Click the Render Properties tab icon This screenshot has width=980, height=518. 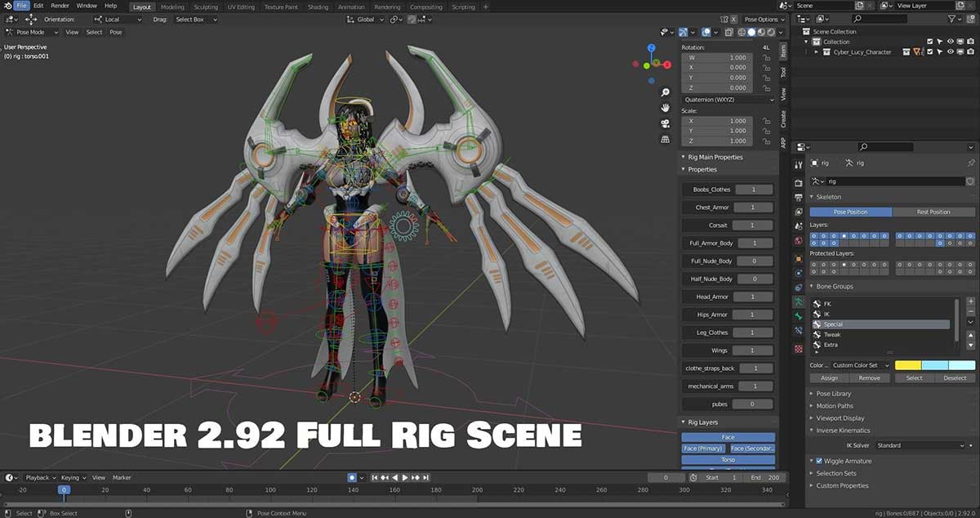[x=799, y=183]
